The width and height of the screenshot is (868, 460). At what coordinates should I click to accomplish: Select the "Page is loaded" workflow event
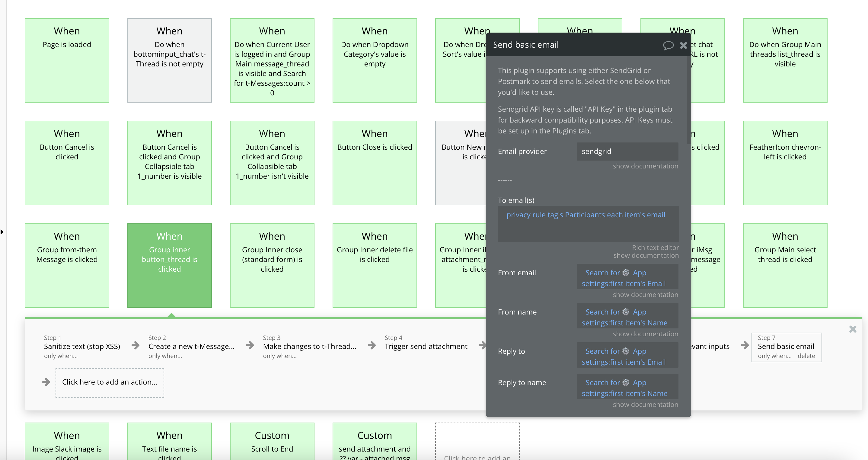click(x=67, y=59)
